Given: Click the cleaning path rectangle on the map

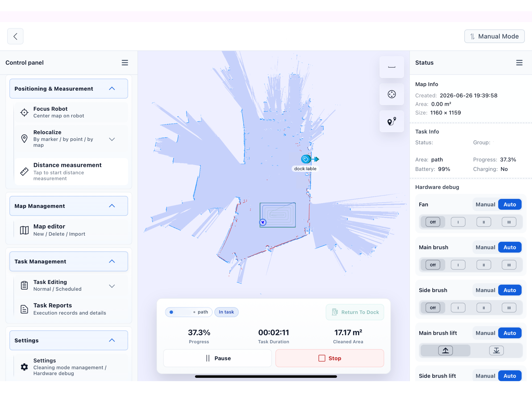Looking at the screenshot, I should pyautogui.click(x=277, y=215).
